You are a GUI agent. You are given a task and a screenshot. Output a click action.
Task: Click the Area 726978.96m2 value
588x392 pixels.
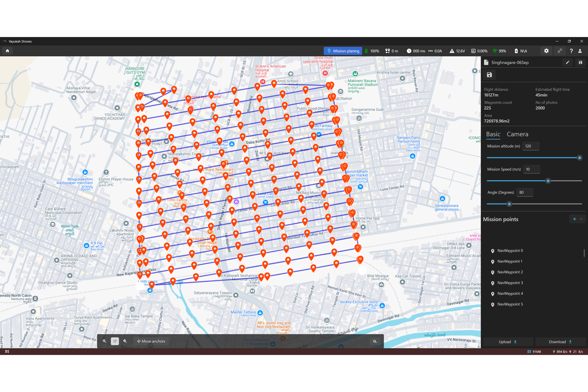pyautogui.click(x=497, y=121)
